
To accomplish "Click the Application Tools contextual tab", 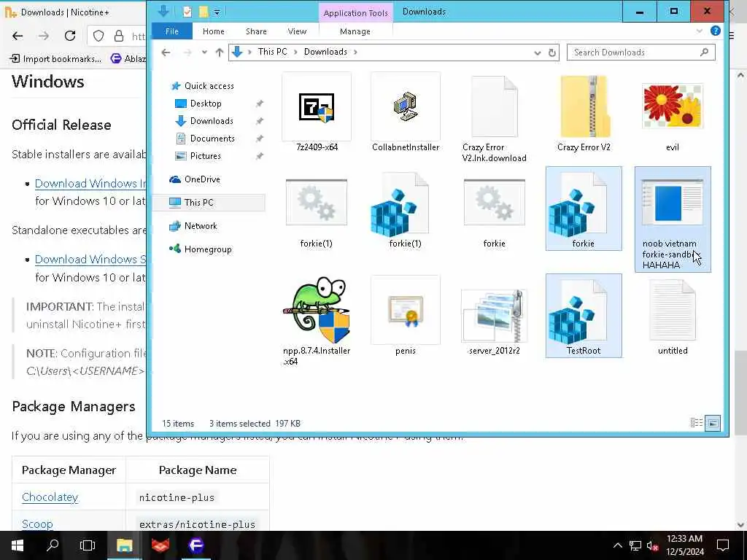I will 355,13.
